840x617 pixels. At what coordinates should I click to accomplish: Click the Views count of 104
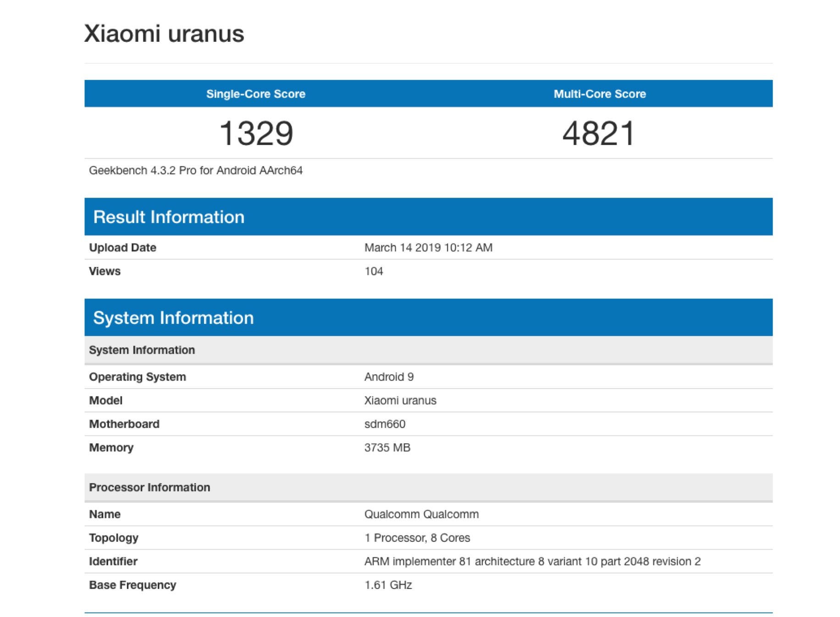tap(374, 272)
